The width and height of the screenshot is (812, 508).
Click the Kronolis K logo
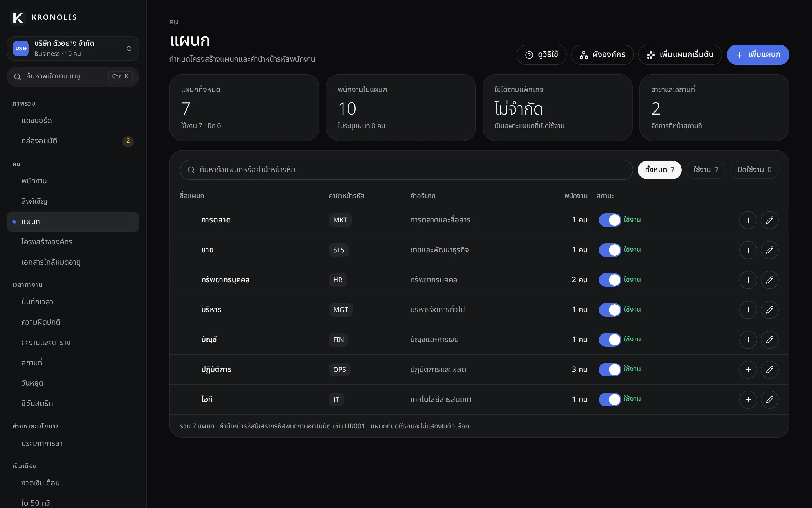coord(18,17)
